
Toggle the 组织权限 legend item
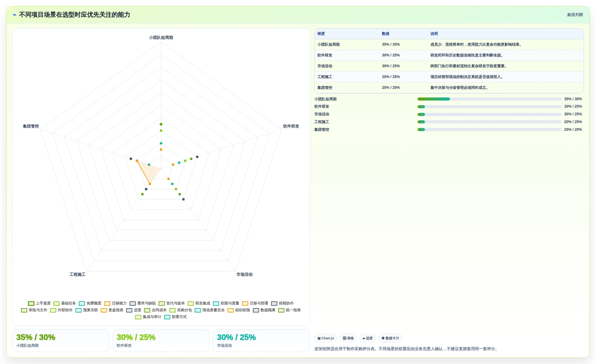(x=238, y=310)
